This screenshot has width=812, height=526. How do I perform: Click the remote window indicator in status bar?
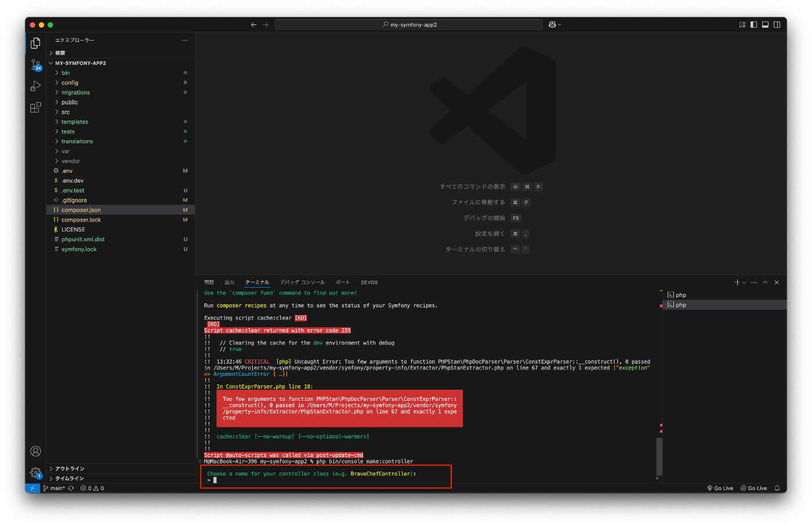click(32, 488)
